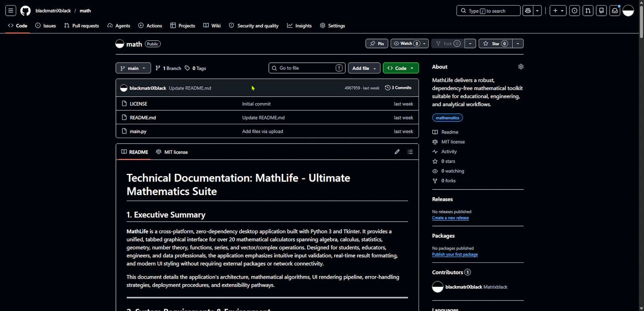644x311 pixels.
Task: Open the Star lists dropdown arrow
Action: pyautogui.click(x=518, y=43)
